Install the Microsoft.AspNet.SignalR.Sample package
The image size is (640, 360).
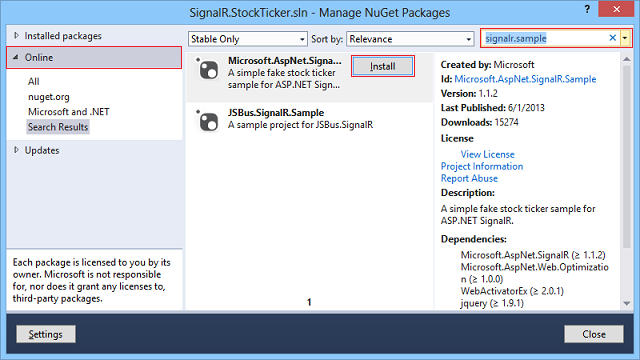coord(383,66)
